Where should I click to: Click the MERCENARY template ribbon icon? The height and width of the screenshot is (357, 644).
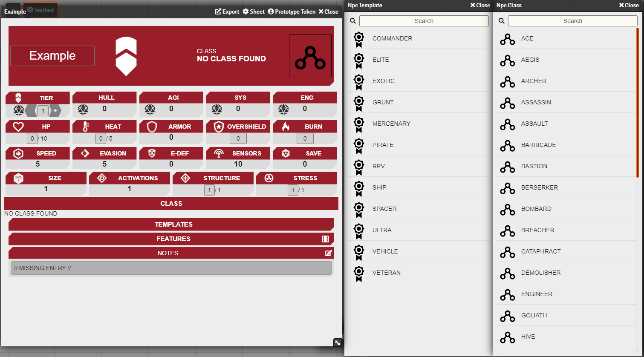point(359,125)
